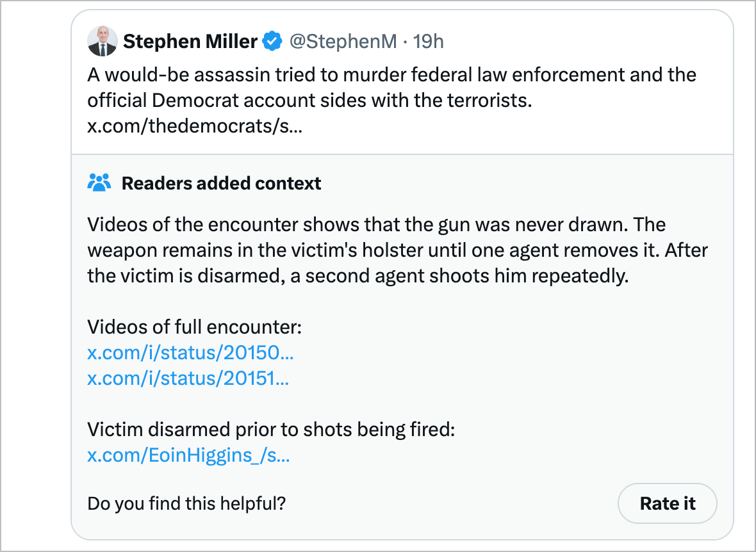Click the 'Do you find this helpful?' text
Screen dimensions: 756x552
coord(186,503)
